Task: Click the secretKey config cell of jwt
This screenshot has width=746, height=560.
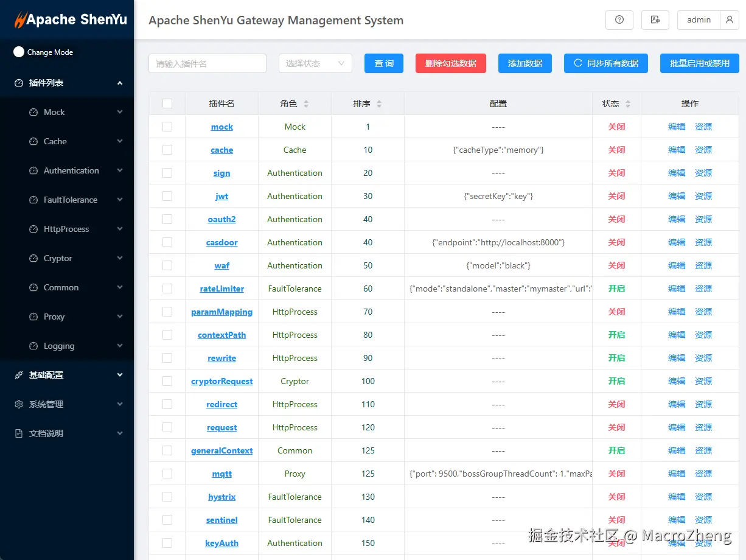Action: [498, 196]
